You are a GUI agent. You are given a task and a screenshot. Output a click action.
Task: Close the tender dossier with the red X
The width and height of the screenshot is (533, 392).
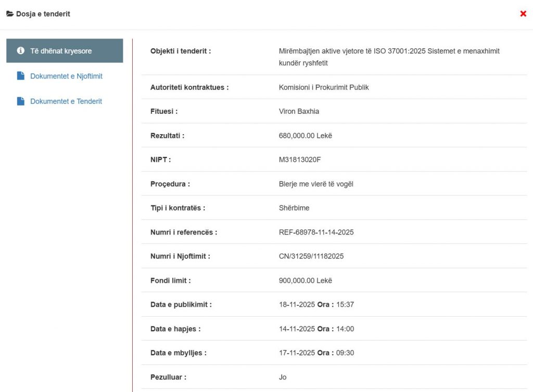(523, 14)
